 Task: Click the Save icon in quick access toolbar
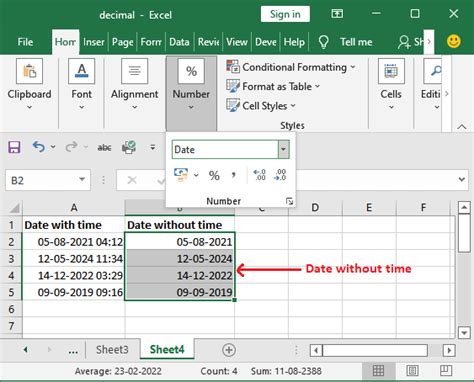(14, 147)
